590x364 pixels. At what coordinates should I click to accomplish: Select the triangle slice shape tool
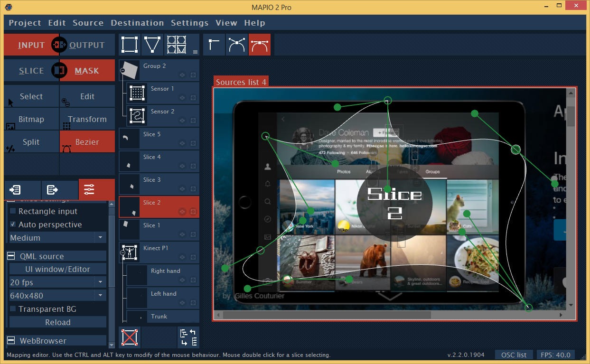[x=152, y=45]
